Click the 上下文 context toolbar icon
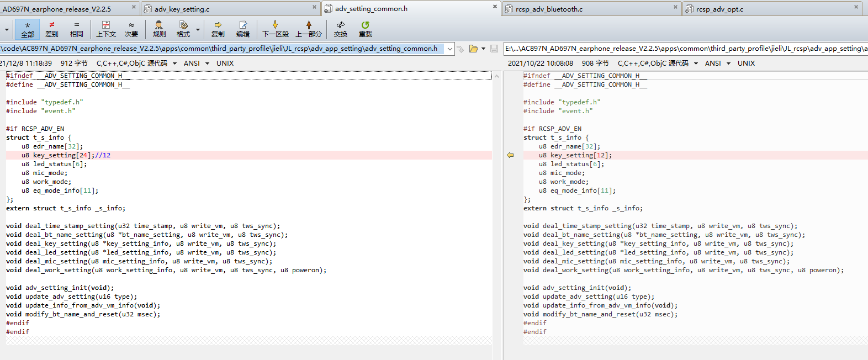 pos(106,29)
